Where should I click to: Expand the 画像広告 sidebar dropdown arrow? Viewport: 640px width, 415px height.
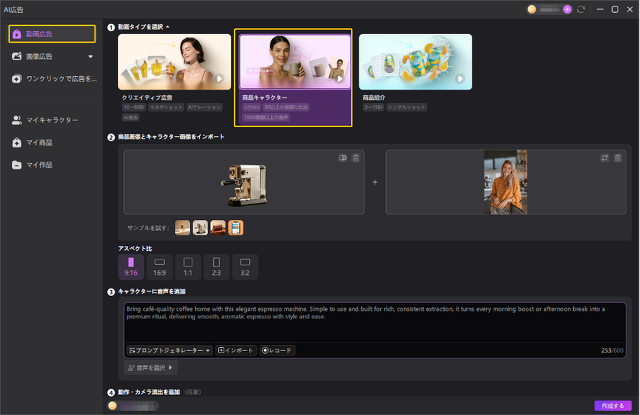tap(91, 57)
